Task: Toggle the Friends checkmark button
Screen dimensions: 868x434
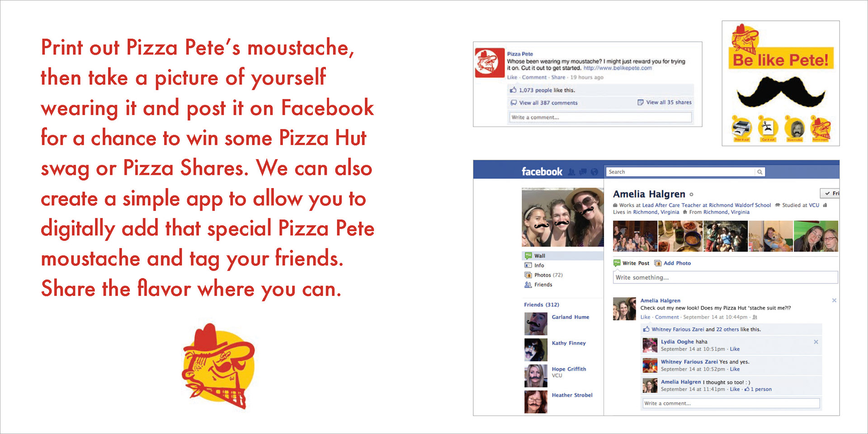Action: click(x=830, y=193)
